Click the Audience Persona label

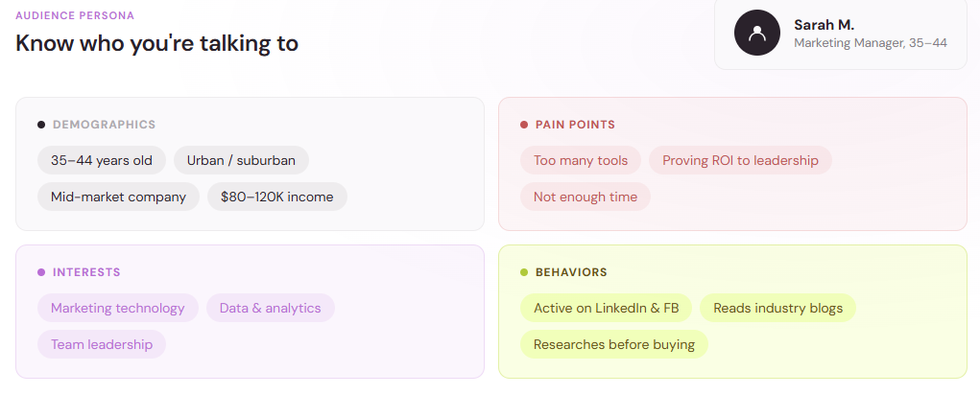click(75, 15)
